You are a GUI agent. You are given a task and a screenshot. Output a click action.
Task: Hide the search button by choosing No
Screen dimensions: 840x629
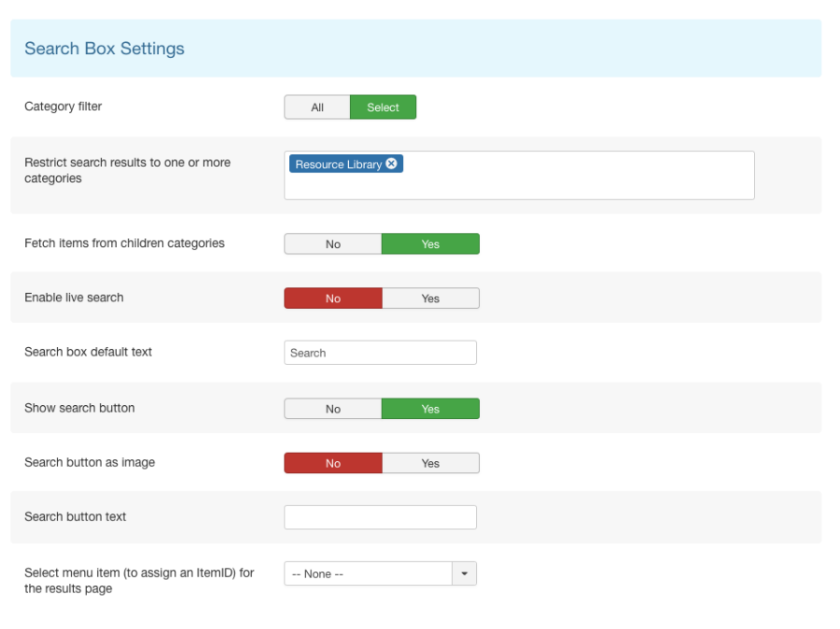[332, 409]
